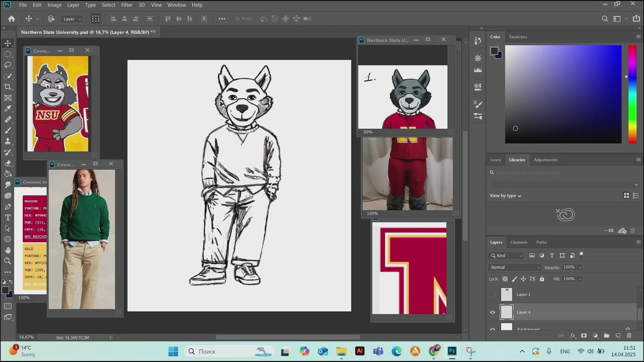Delete layer using the trash icon

[x=629, y=336]
